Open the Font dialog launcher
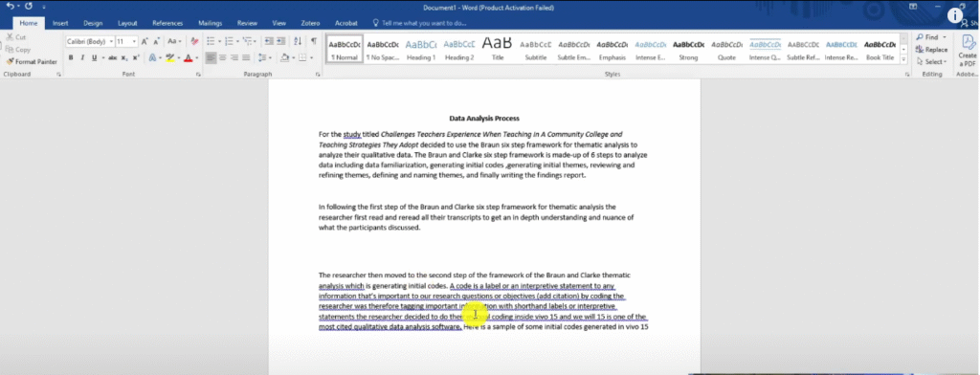Image resolution: width=980 pixels, height=375 pixels. coord(198,75)
